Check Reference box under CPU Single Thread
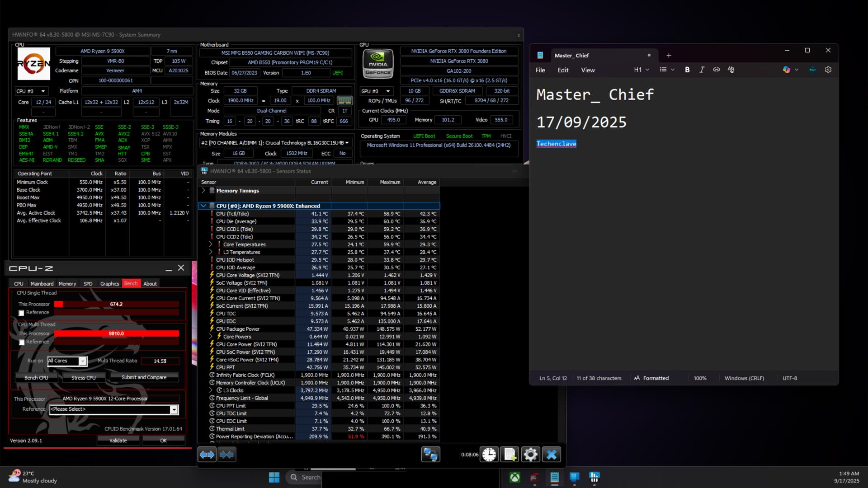This screenshot has width=868, height=488. click(x=21, y=313)
